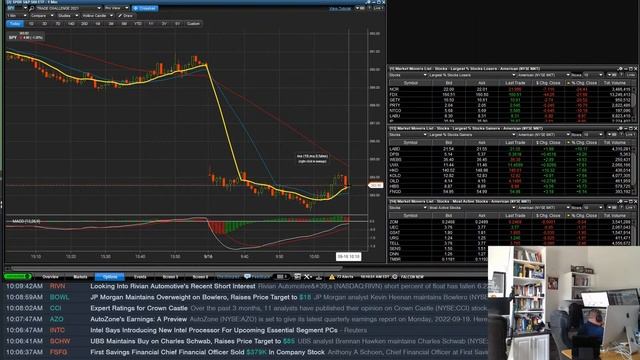Open First Savings Financial CFO headline
The height and width of the screenshot is (360, 640).
point(207,352)
